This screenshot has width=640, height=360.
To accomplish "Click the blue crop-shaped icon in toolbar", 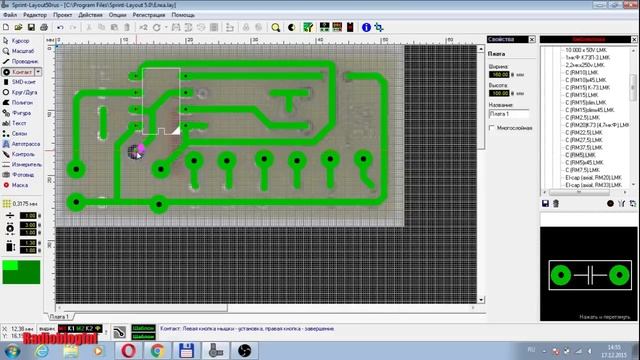I will (x=379, y=27).
